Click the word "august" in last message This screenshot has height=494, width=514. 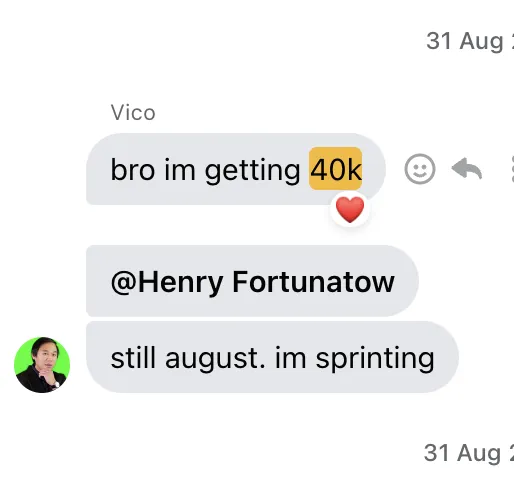215,359
